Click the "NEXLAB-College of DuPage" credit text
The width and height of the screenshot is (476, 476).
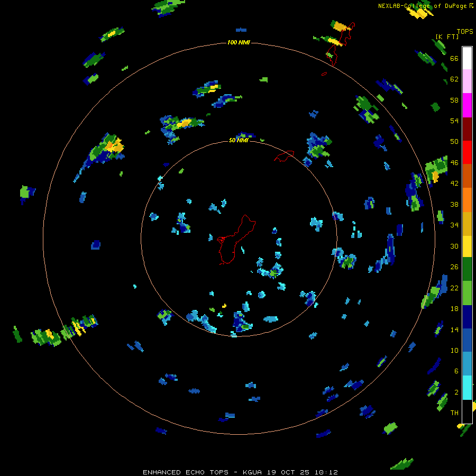(422, 6)
